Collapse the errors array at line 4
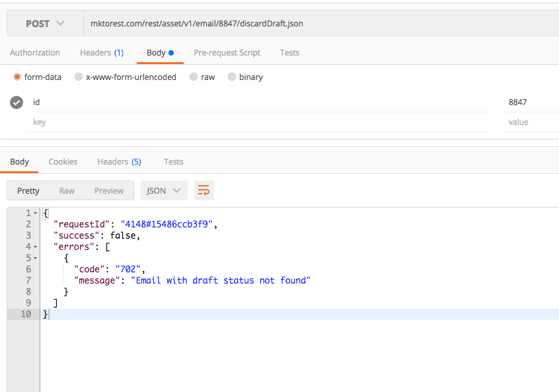 coord(36,247)
